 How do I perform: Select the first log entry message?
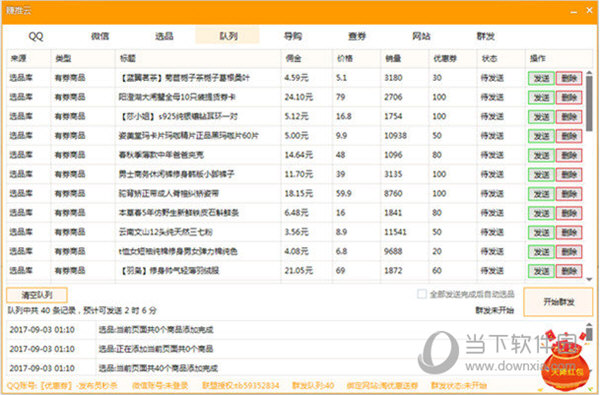click(156, 330)
